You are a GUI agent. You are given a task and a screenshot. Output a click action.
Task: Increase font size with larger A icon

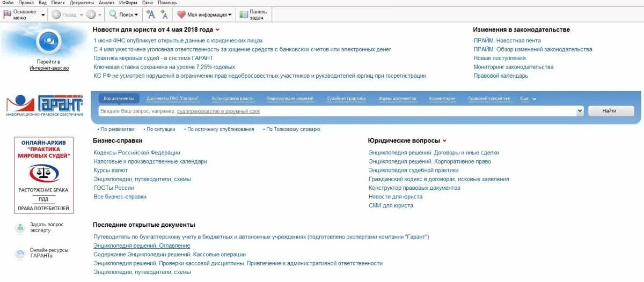(x=151, y=14)
